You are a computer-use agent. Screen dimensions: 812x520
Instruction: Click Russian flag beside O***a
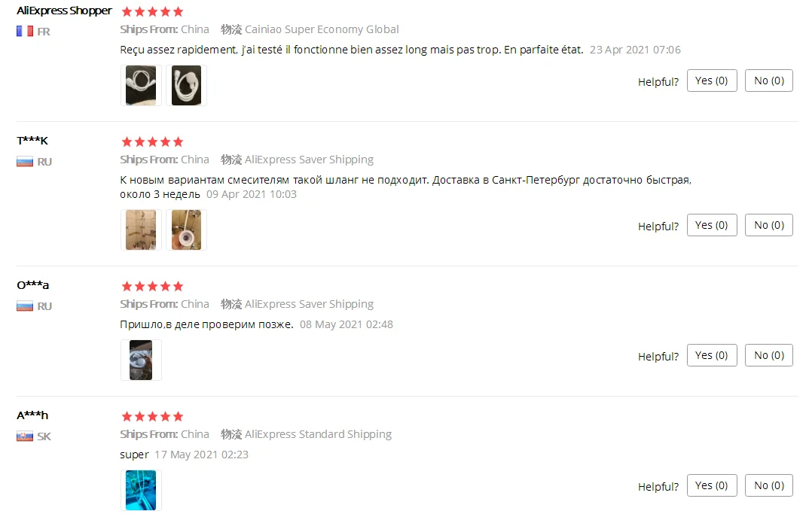pos(25,306)
